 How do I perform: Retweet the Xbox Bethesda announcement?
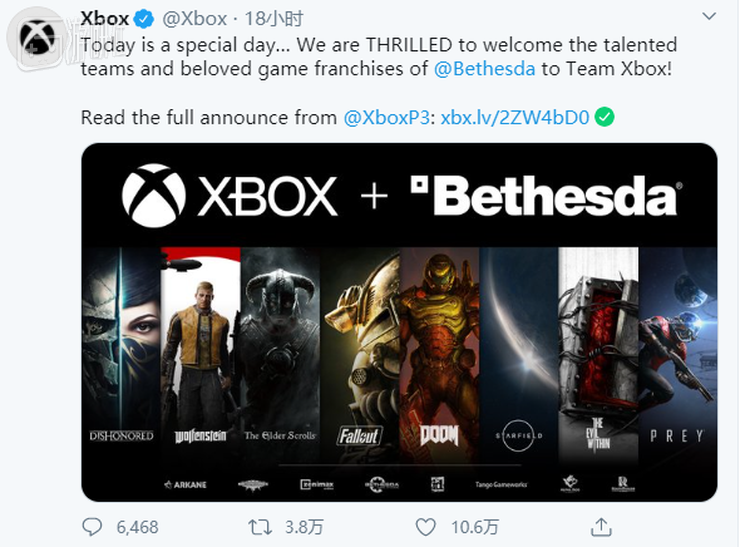(261, 526)
